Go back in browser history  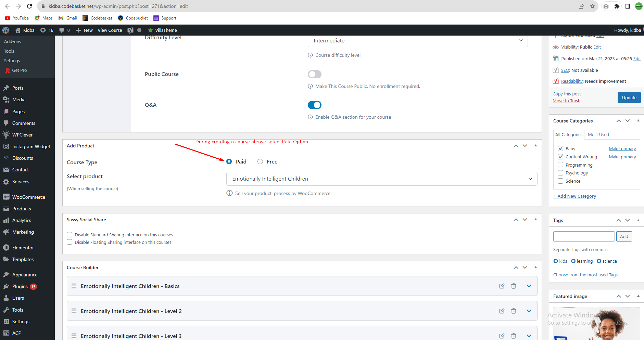click(7, 6)
